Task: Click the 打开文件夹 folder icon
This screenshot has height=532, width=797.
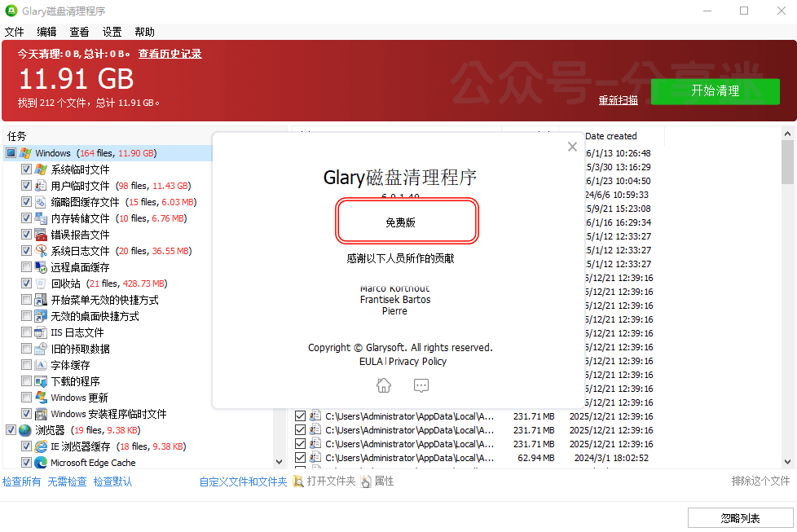Action: (x=299, y=481)
